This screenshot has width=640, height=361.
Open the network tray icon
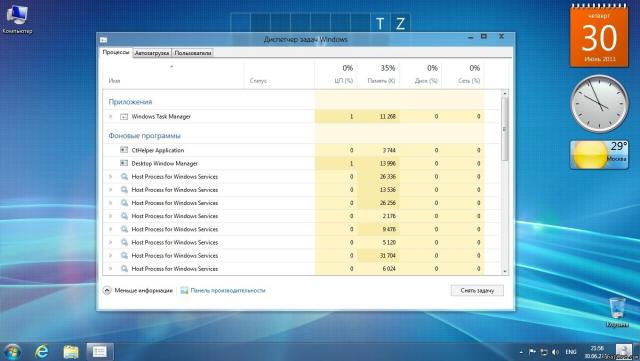[544, 352]
